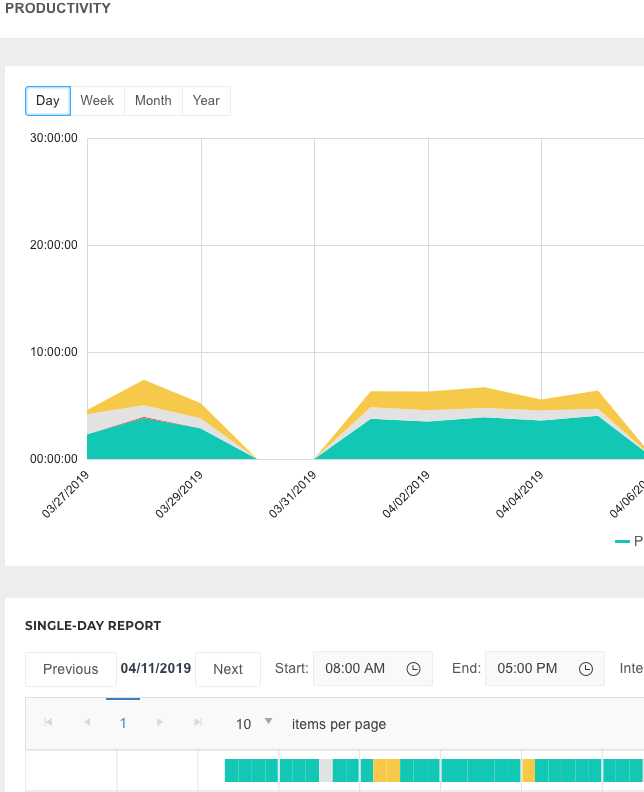Go to first page of results
Image resolution: width=644 pixels, height=792 pixels.
48,722
